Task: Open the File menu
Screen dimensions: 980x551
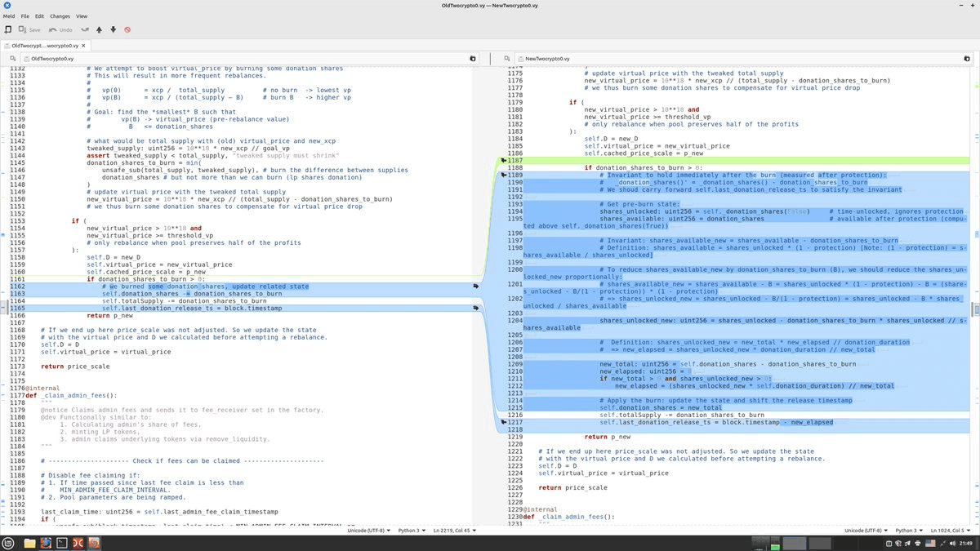Action: 25,16
